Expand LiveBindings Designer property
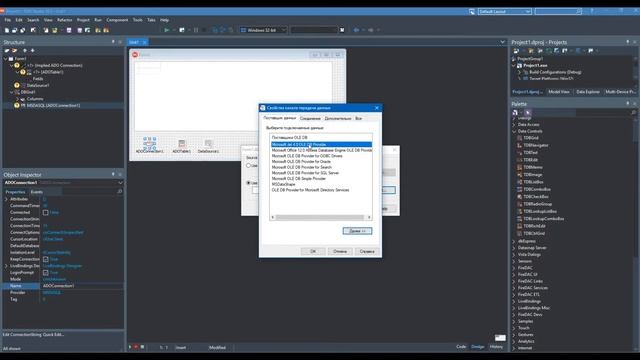 (6, 266)
